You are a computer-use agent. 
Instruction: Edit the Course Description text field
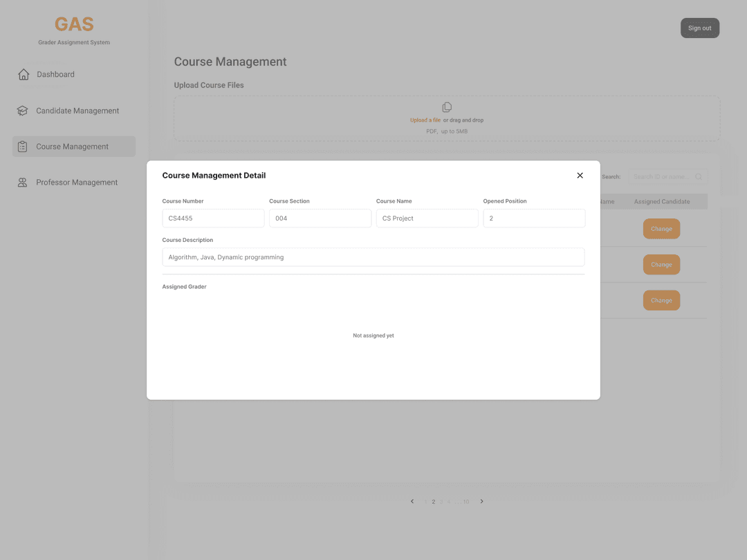[373, 256]
